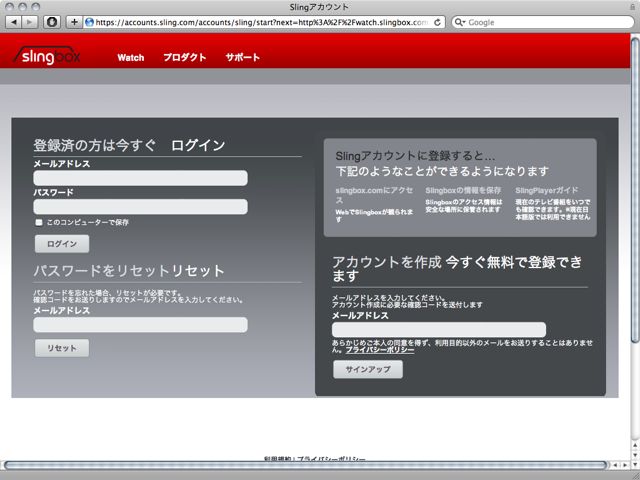Click the vertical scrollbar thumb

pyautogui.click(x=635, y=190)
